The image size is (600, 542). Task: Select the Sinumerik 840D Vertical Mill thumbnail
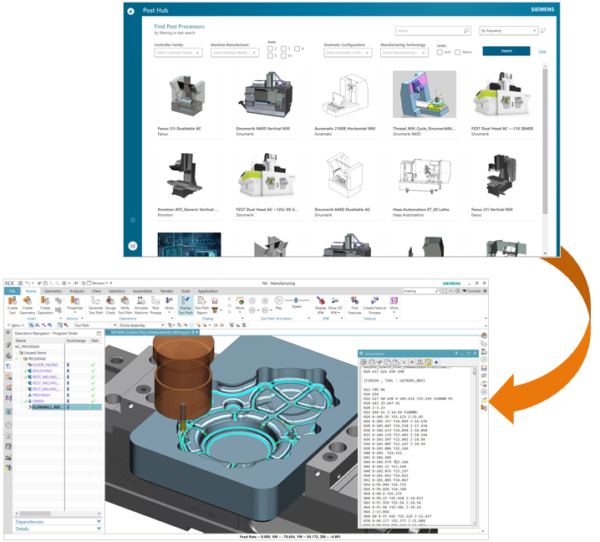tap(267, 94)
